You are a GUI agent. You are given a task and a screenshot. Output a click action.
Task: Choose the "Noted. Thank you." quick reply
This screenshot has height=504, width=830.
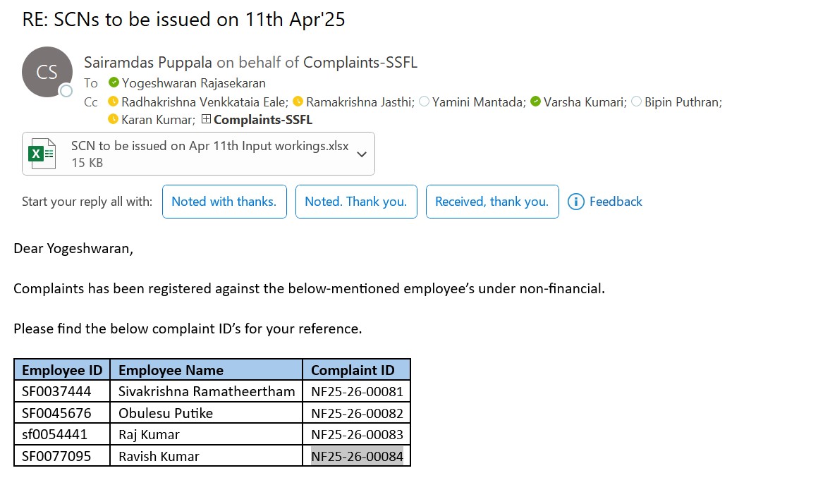355,202
